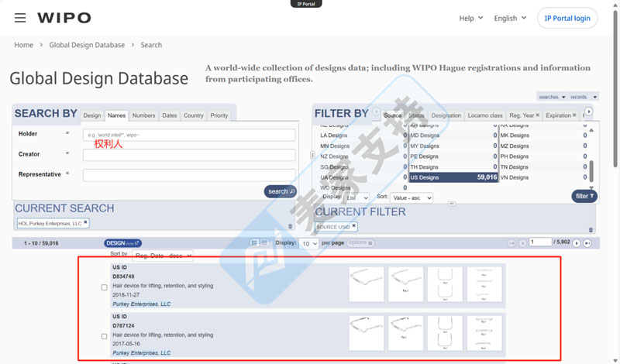Go to the last results page
620x364 pixels.
coord(587,243)
